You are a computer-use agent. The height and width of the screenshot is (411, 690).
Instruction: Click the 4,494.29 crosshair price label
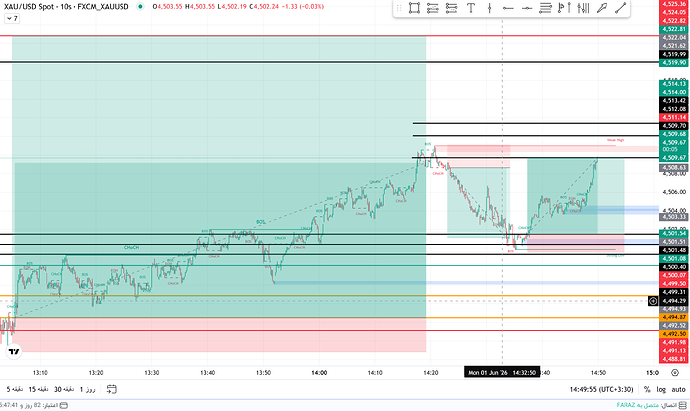tap(674, 301)
